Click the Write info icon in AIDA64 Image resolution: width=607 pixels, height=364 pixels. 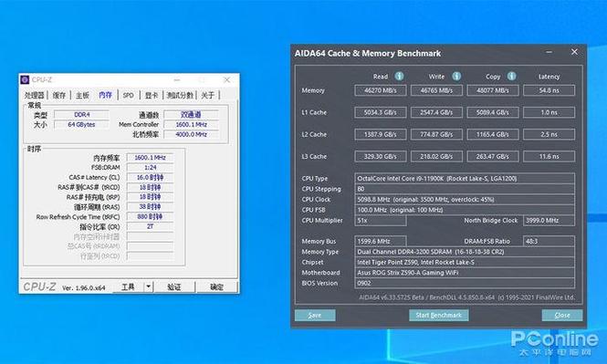pyautogui.click(x=456, y=77)
